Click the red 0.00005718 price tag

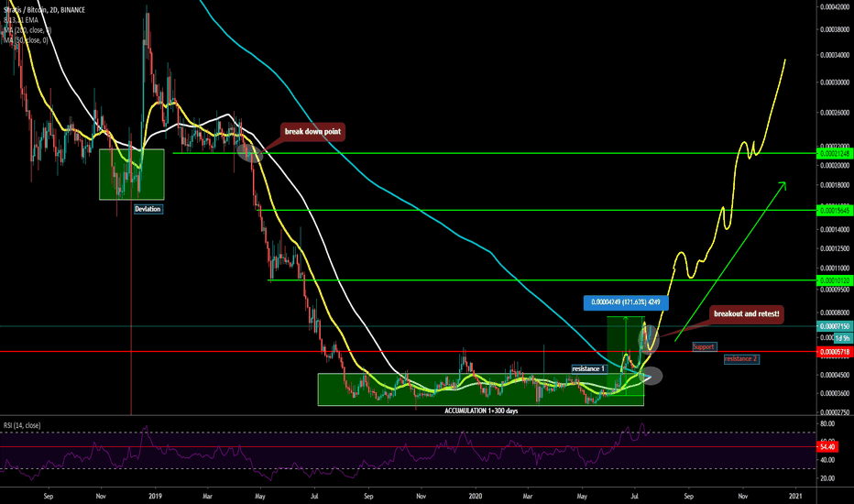tap(836, 352)
